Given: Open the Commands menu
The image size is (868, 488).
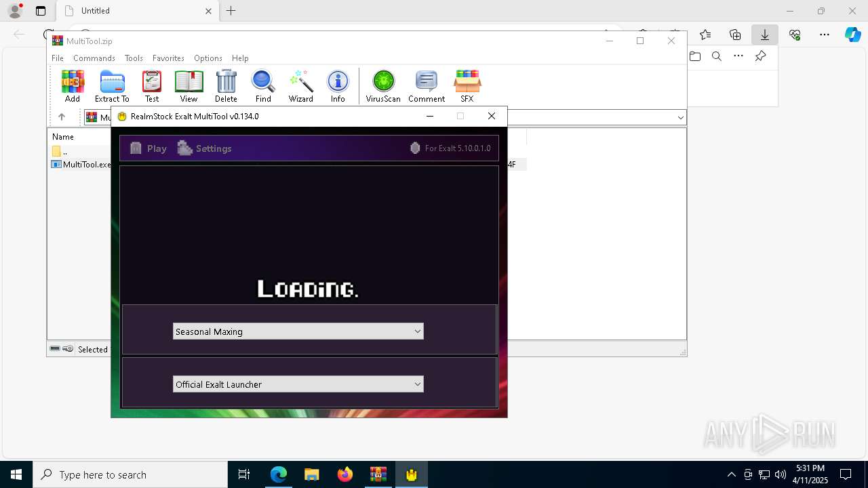Looking at the screenshot, I should click(94, 58).
